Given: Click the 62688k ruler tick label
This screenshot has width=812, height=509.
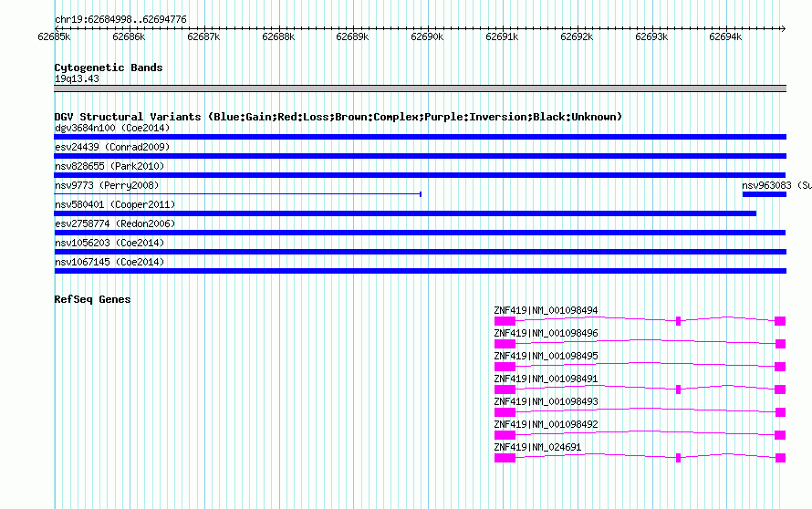Looking at the screenshot, I should (278, 36).
